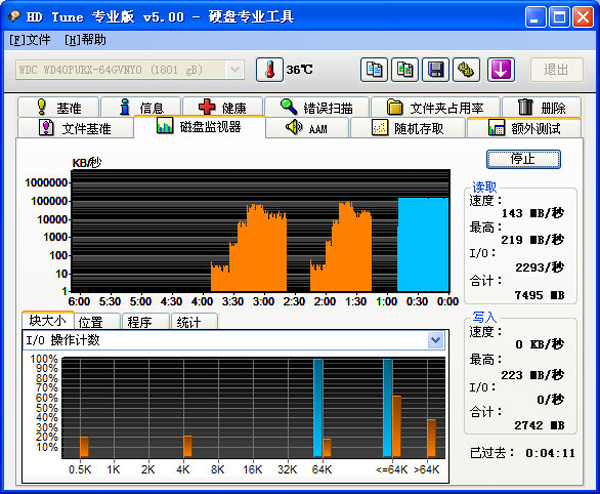
Task: Click the HD Tune title bar app icon
Action: coord(14,16)
